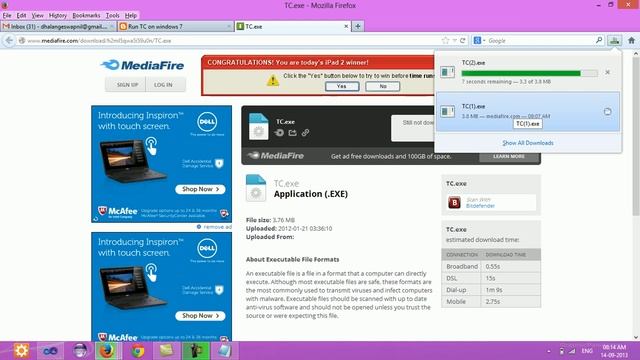Click Shop Now in top Dell ad

click(x=200, y=189)
